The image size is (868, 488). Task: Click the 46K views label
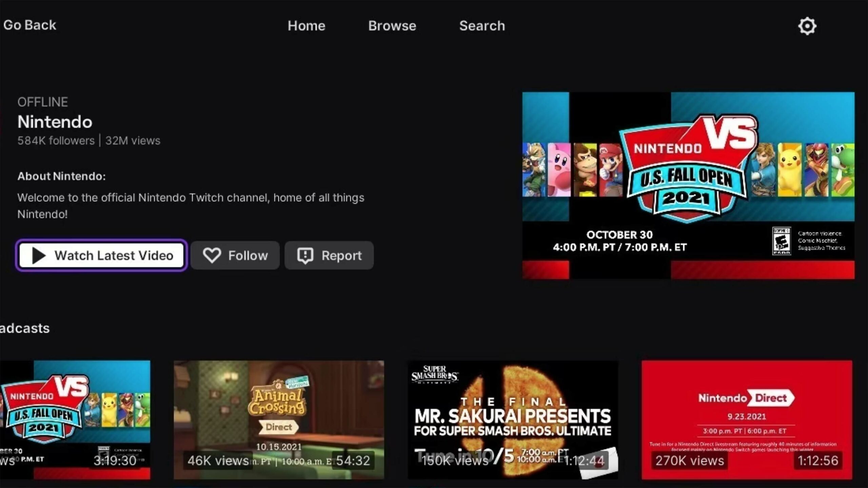pyautogui.click(x=218, y=460)
